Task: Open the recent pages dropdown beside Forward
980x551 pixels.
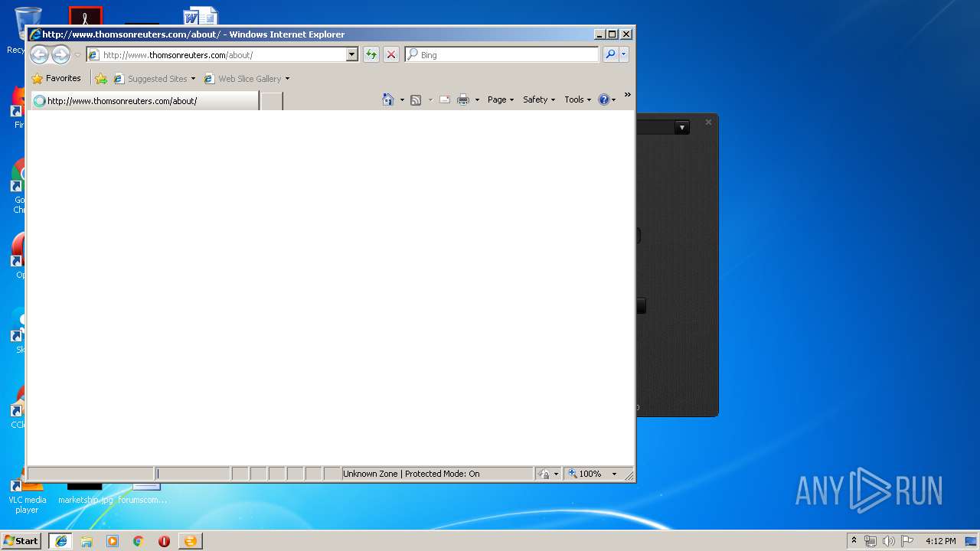Action: click(x=77, y=55)
